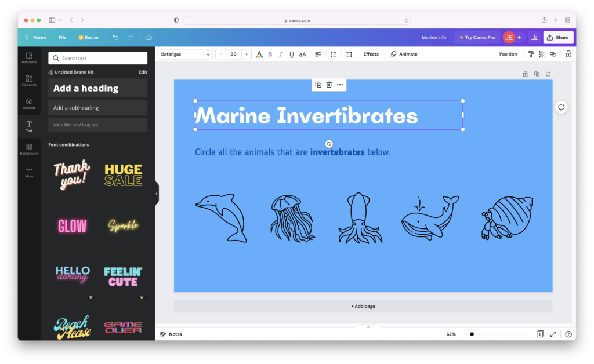594x364 pixels.
Task: Click Try Canva Pro
Action: pos(477,38)
